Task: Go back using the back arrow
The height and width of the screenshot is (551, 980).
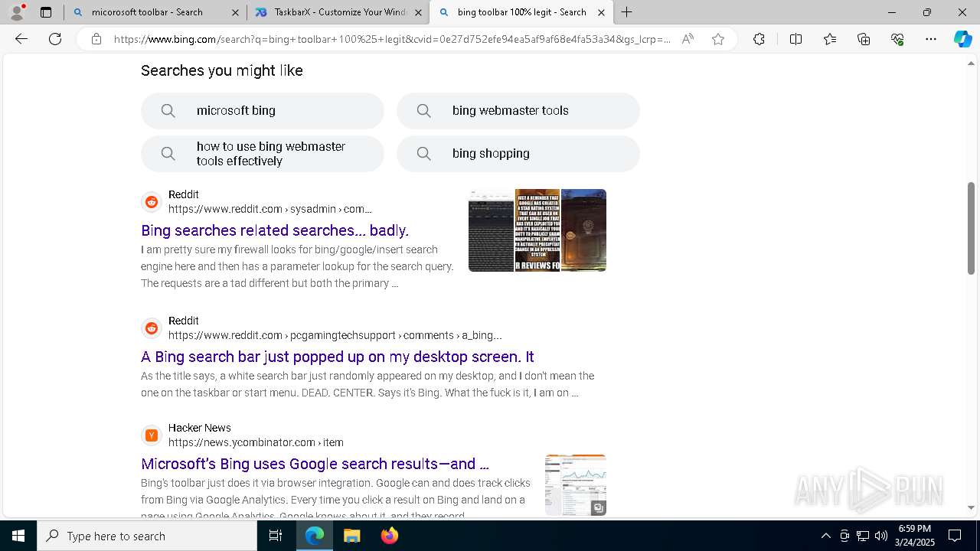Action: click(21, 39)
